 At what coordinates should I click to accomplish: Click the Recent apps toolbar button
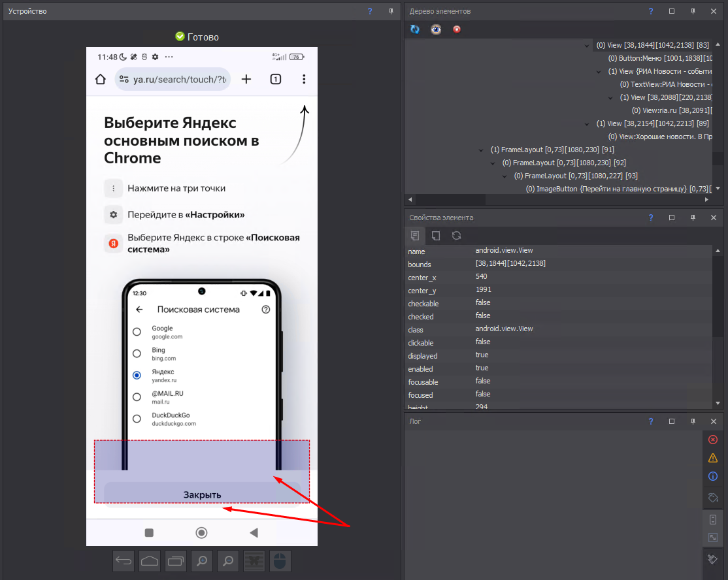pyautogui.click(x=176, y=561)
